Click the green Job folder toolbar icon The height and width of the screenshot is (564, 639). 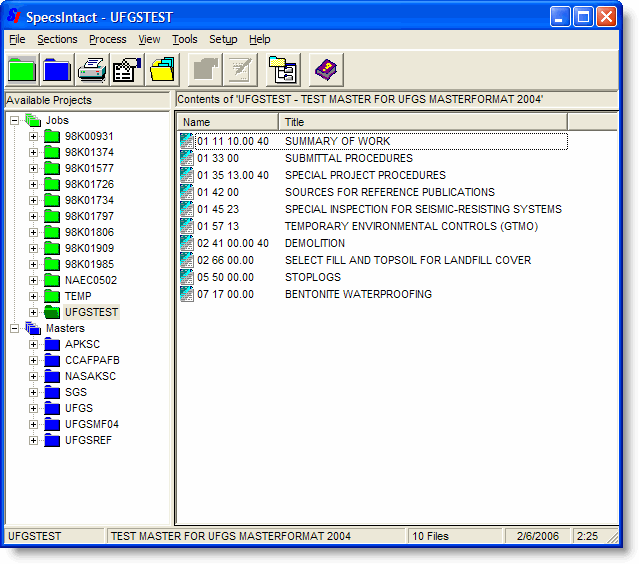click(23, 70)
